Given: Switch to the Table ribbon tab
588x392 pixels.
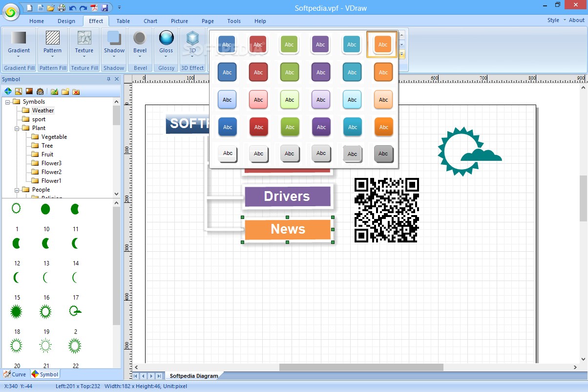Looking at the screenshot, I should tap(123, 21).
